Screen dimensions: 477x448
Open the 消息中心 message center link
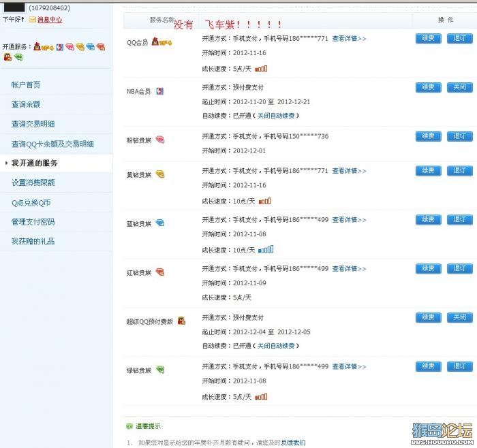pyautogui.click(x=50, y=20)
